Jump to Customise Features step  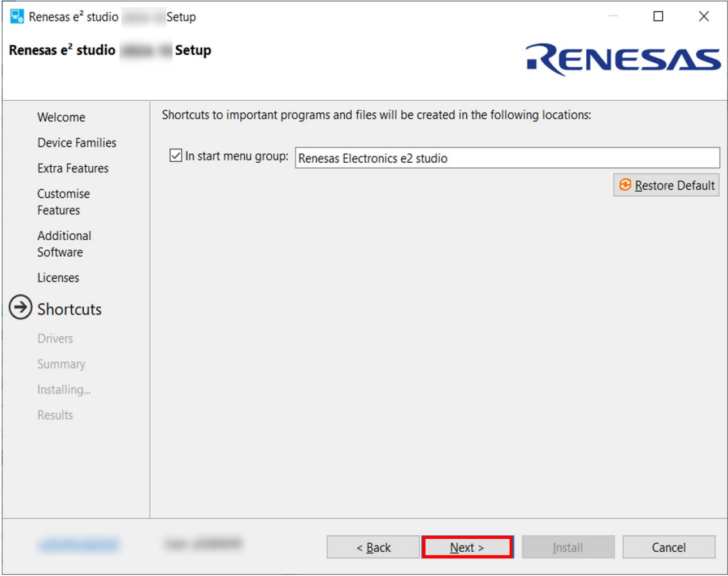(x=64, y=202)
